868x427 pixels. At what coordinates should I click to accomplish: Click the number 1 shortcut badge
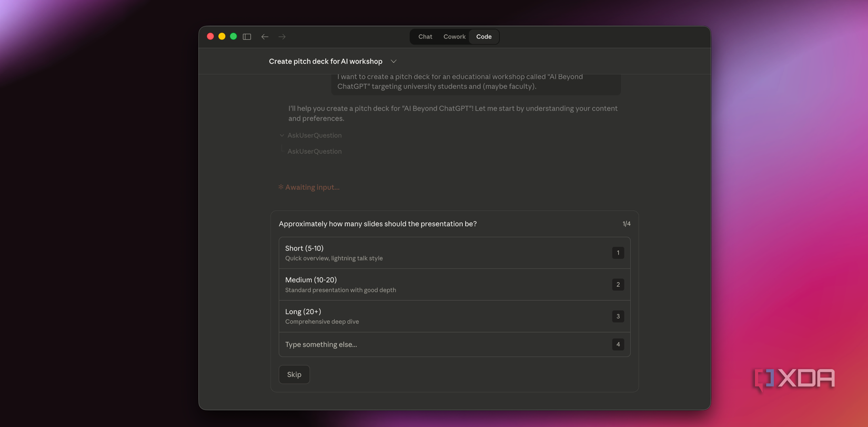pyautogui.click(x=618, y=253)
